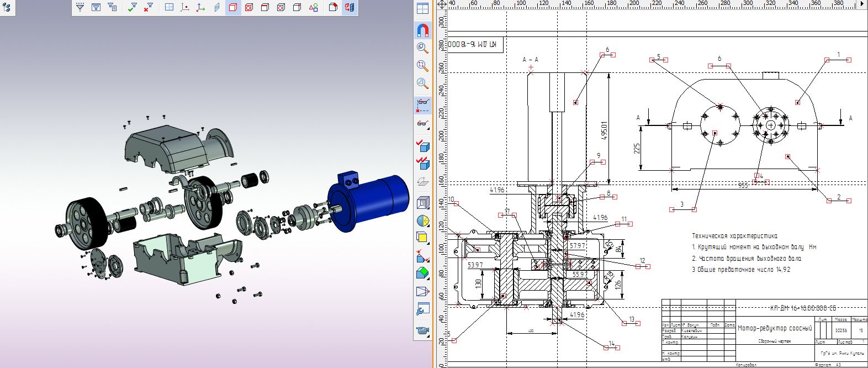Click the zoom window magnifier icon

point(423,48)
